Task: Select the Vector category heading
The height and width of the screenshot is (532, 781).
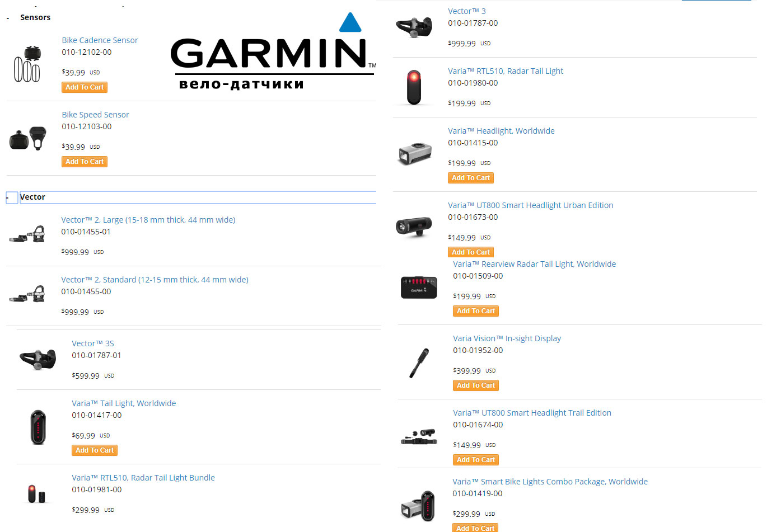Action: [x=33, y=197]
